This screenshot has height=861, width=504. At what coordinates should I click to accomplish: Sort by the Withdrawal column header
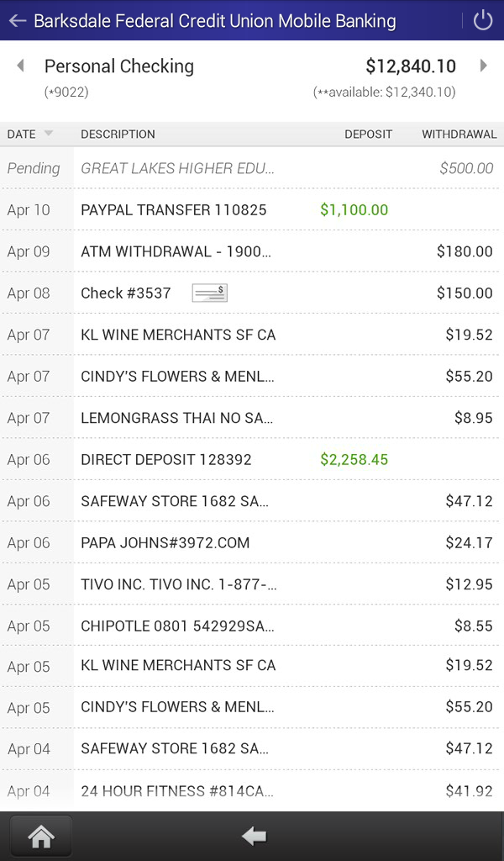tap(459, 134)
